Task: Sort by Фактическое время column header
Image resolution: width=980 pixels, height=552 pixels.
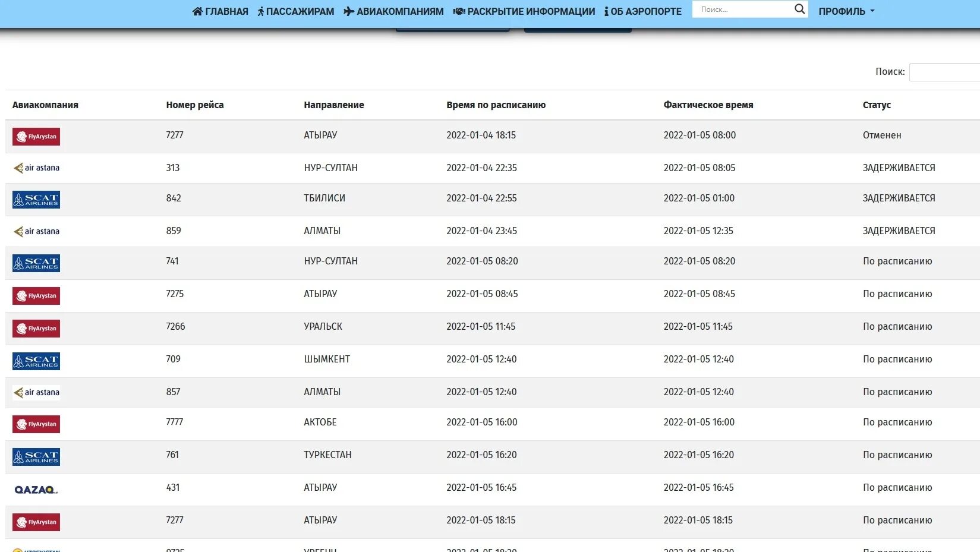Action: click(x=708, y=105)
